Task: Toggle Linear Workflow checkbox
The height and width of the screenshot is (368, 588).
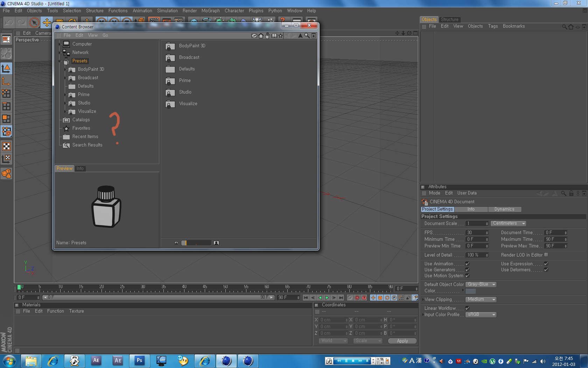Action: (x=467, y=308)
